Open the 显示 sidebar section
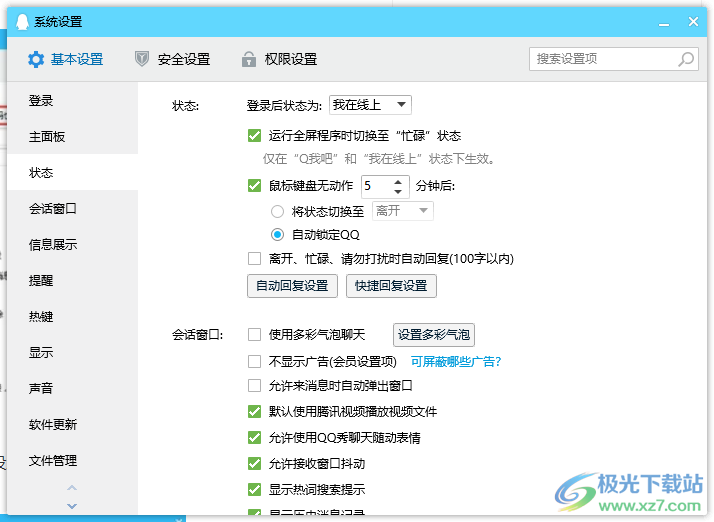The height and width of the screenshot is (522, 714). click(72, 353)
